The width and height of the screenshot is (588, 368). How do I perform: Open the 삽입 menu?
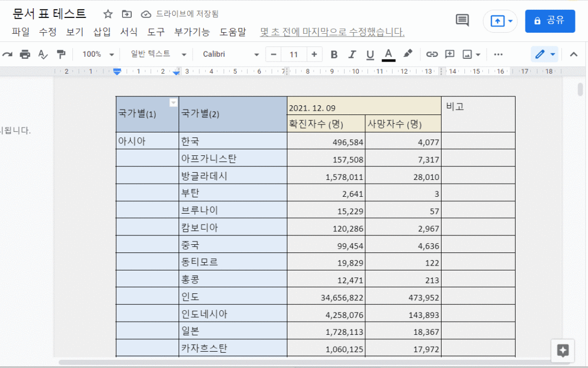(x=102, y=32)
